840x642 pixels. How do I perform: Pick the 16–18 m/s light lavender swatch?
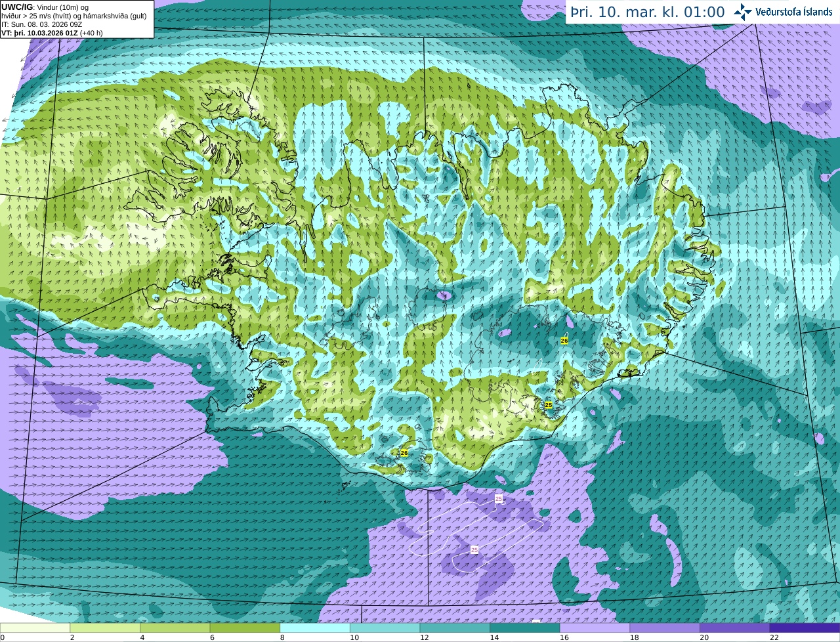pyautogui.click(x=595, y=628)
